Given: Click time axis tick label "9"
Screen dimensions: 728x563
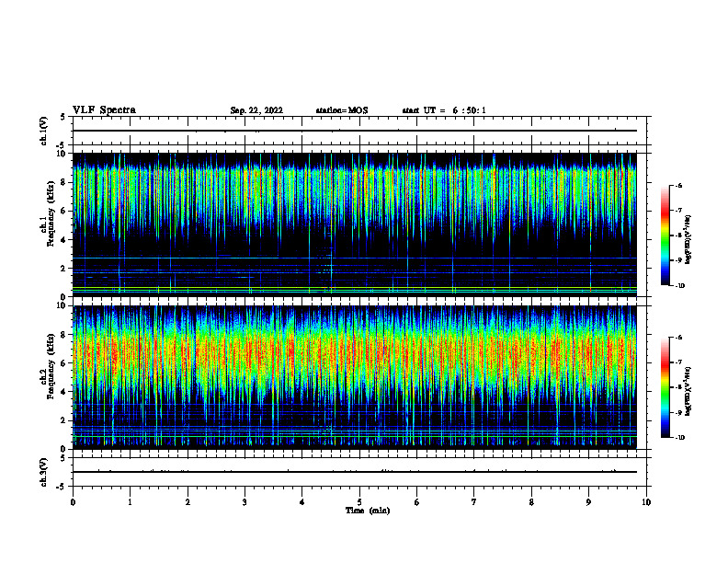Looking at the screenshot, I should pyautogui.click(x=588, y=502).
